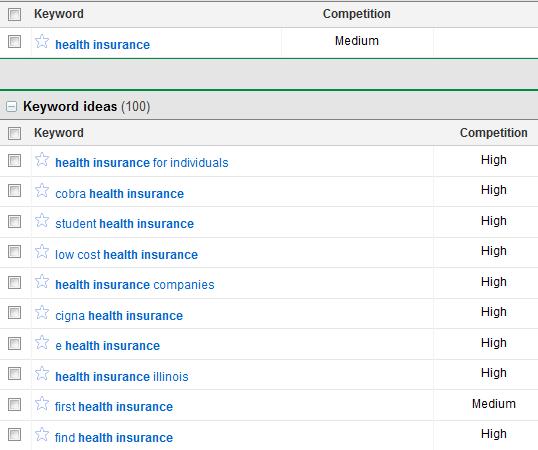Star 'low cost health insurance' keyword
The height and width of the screenshot is (450, 538).
pyautogui.click(x=42, y=251)
